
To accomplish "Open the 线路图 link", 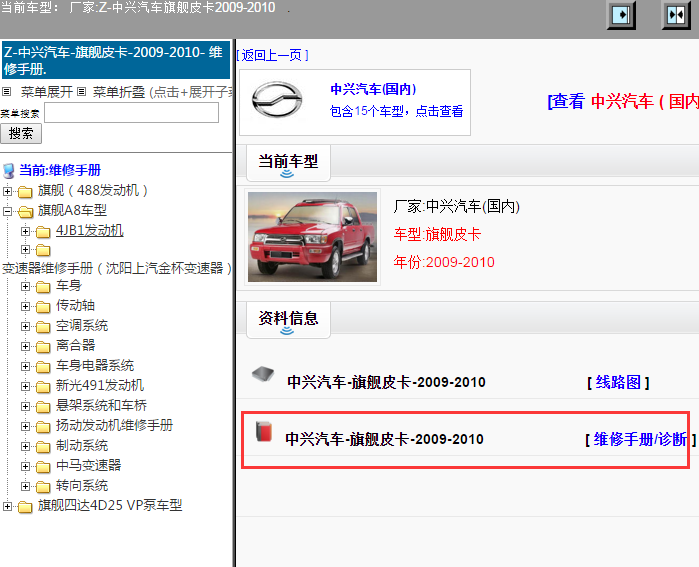I will (618, 382).
